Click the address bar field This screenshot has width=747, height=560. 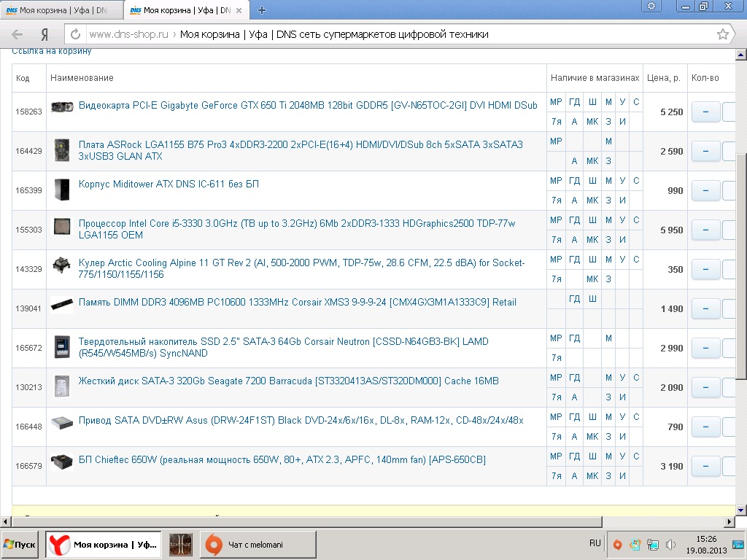pos(400,34)
